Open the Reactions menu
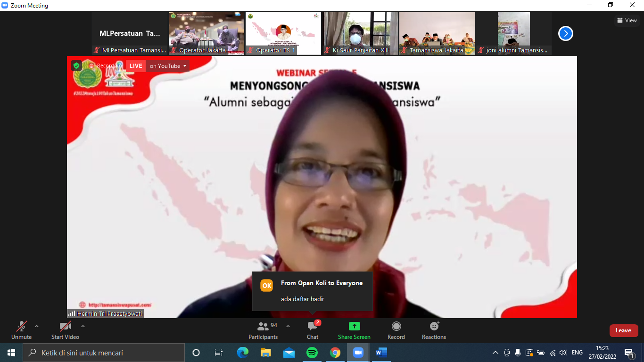 (434, 330)
